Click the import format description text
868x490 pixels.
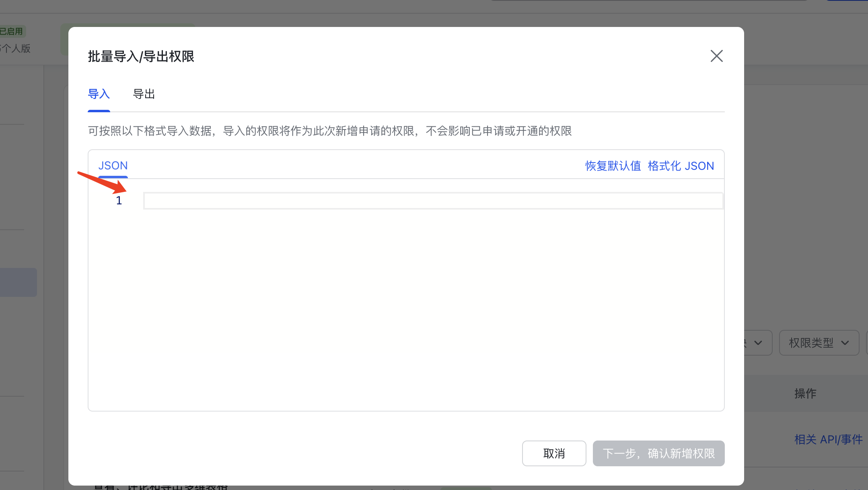click(x=329, y=131)
